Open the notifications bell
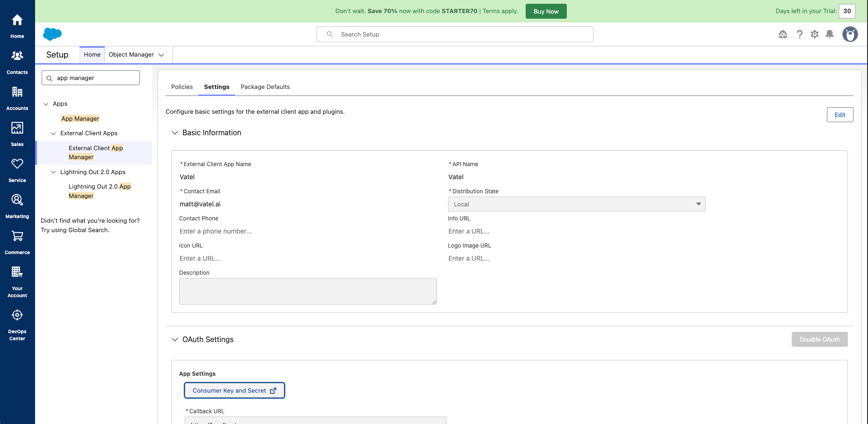Screen dimensions: 868x424 830,34
